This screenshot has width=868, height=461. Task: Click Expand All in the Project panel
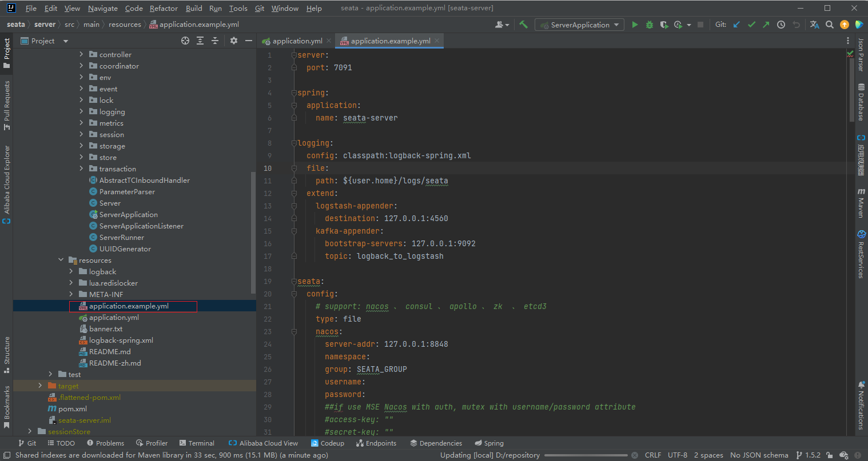[x=200, y=41]
